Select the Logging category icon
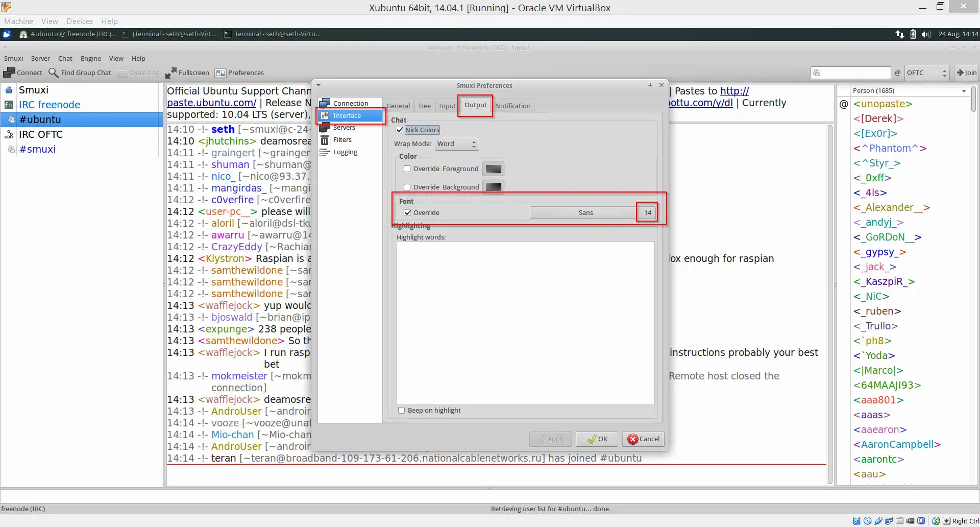 (325, 152)
